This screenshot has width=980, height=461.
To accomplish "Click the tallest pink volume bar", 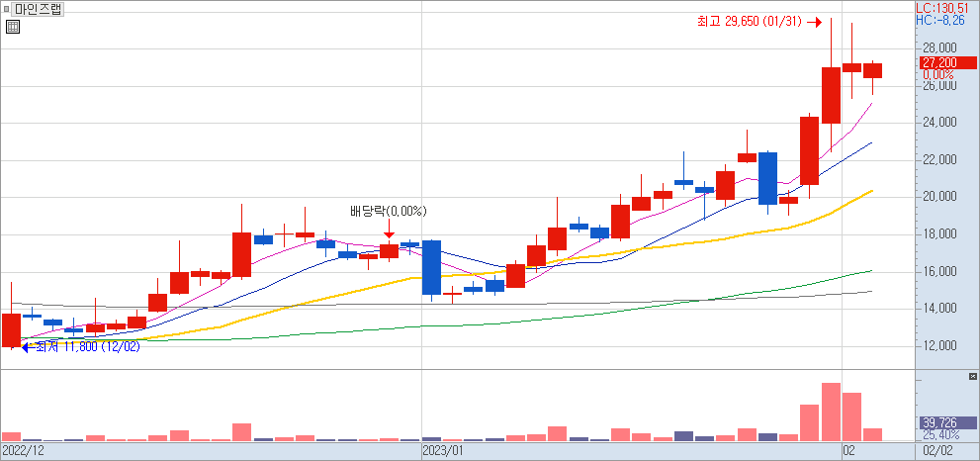I will [831, 412].
